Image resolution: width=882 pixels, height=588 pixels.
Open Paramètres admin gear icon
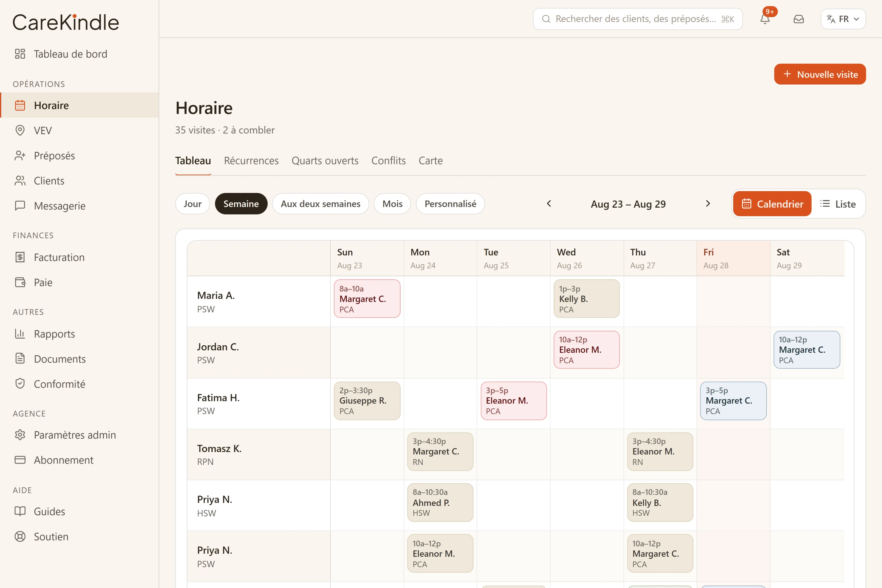click(x=20, y=435)
